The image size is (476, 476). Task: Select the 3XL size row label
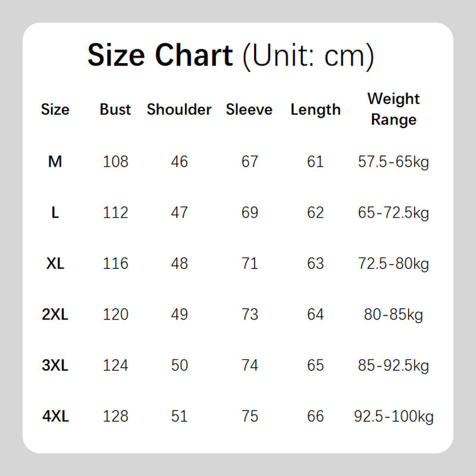pyautogui.click(x=55, y=365)
